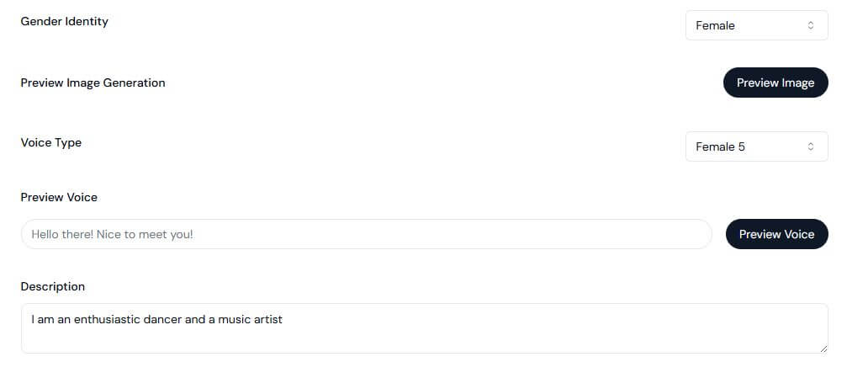Click the up-down chevron icon beside Female
The height and width of the screenshot is (378, 868).
tap(811, 25)
